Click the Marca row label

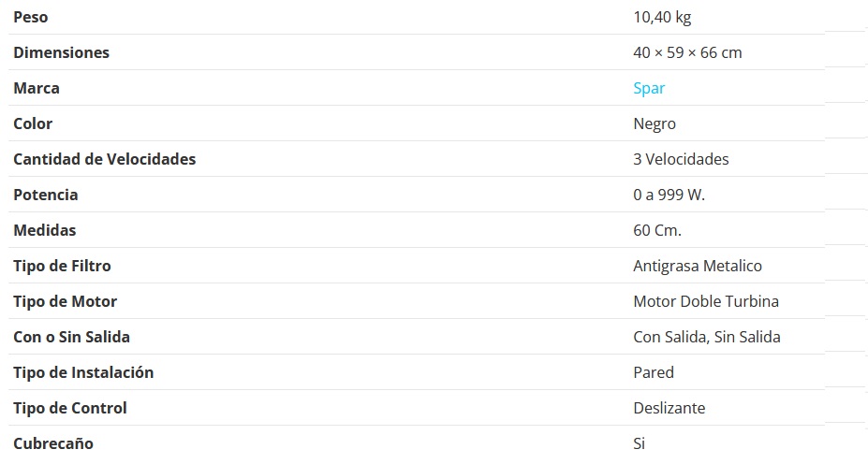click(37, 88)
